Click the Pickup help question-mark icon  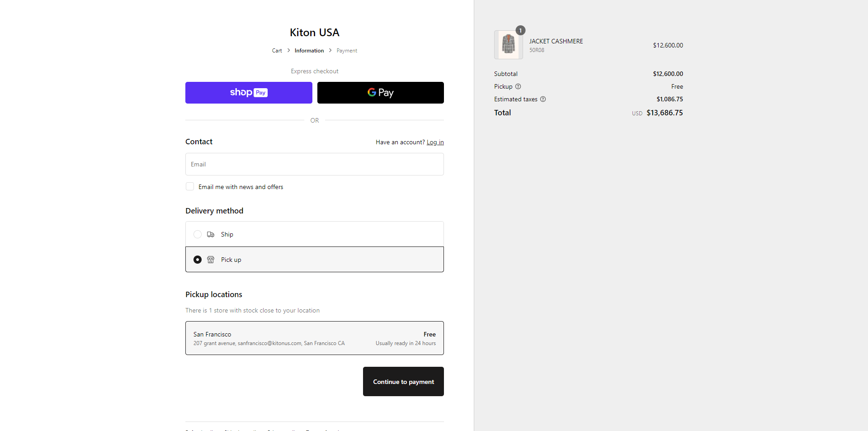pyautogui.click(x=518, y=86)
